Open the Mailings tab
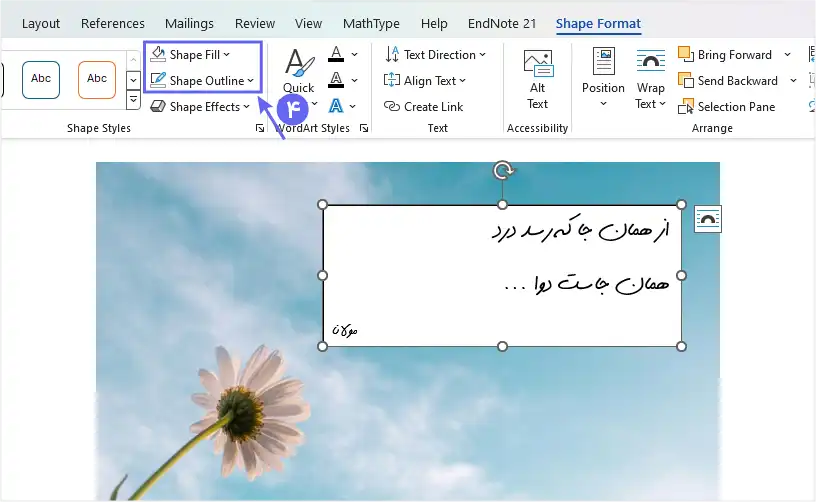Image resolution: width=816 pixels, height=502 pixels. [x=189, y=23]
